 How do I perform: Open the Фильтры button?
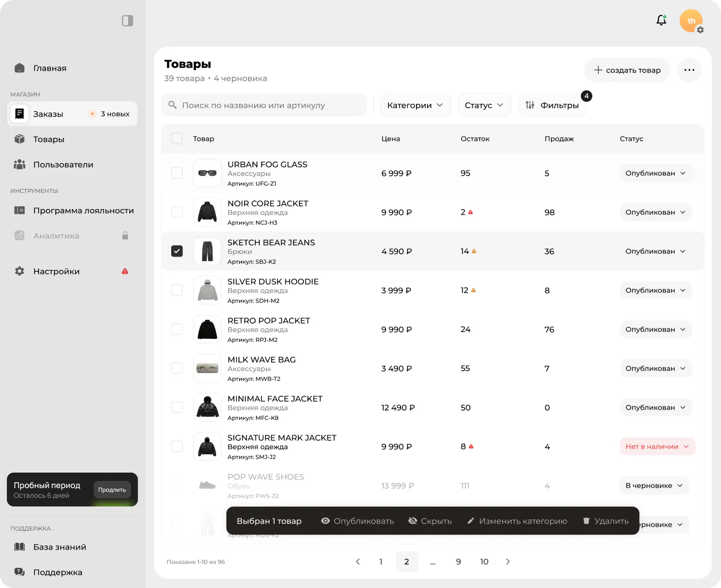click(552, 105)
